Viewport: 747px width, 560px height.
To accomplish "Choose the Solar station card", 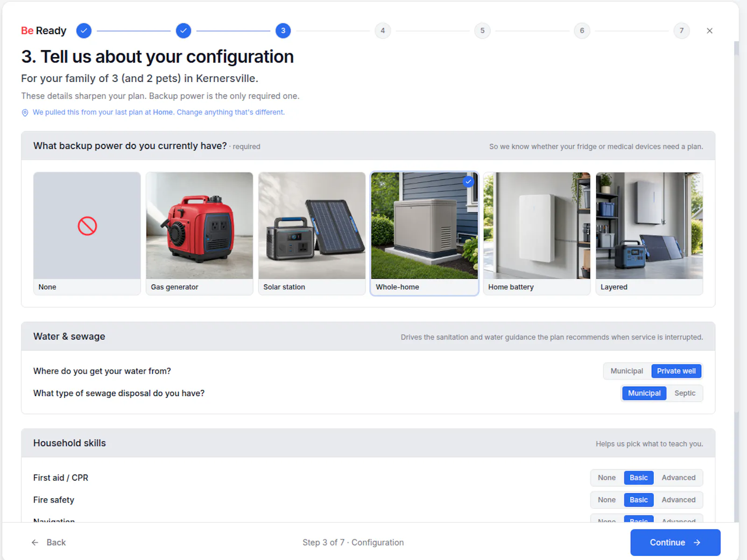I will (312, 234).
